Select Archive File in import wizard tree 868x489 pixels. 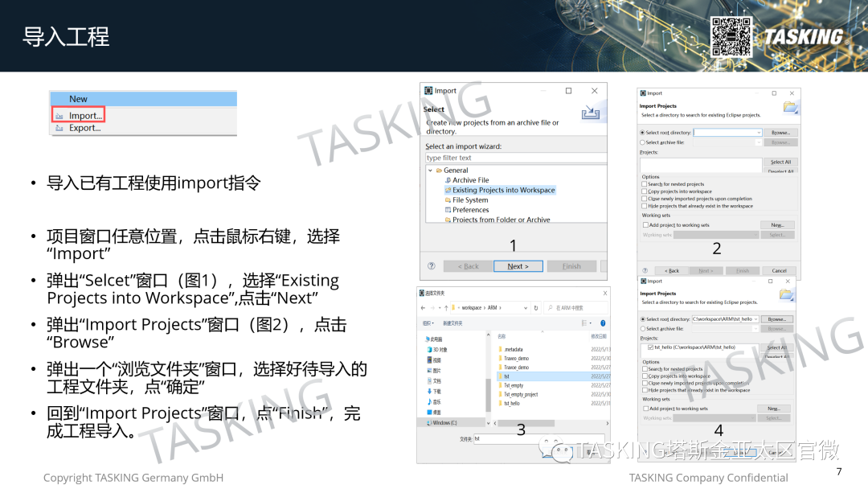(467, 180)
